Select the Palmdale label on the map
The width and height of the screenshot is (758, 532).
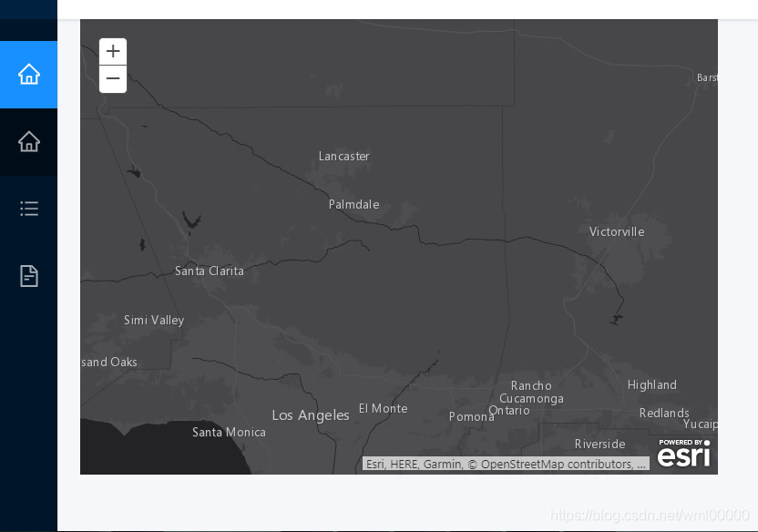[x=353, y=205]
